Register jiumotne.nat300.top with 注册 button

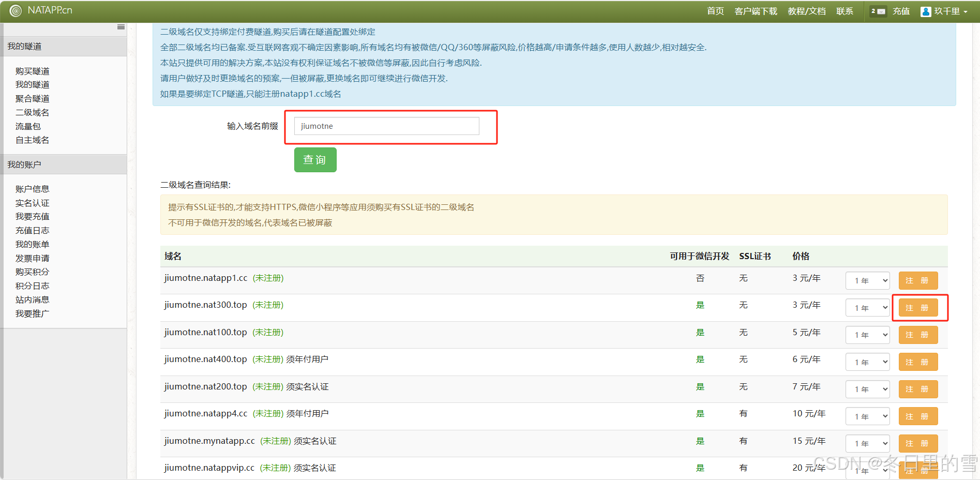[918, 308]
